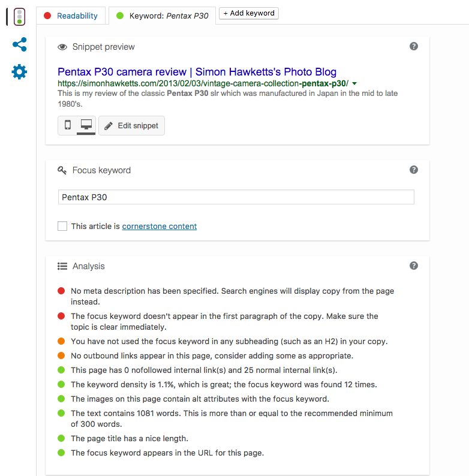Click the green bullet for 'The text contains 1081 words'
The image size is (469, 476).
coord(61,413)
